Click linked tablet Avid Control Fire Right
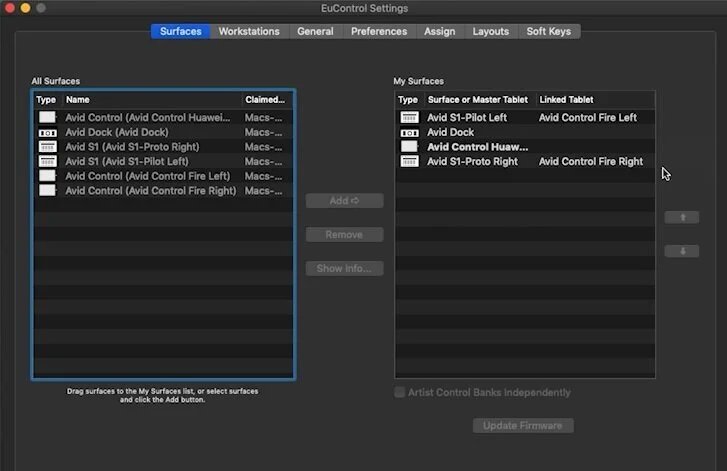The image size is (727, 471). click(591, 161)
